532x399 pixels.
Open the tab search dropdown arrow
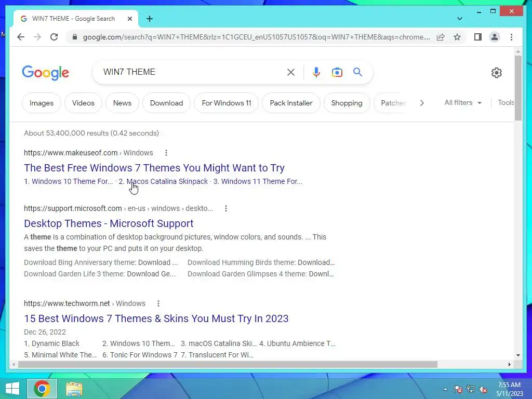point(459,19)
